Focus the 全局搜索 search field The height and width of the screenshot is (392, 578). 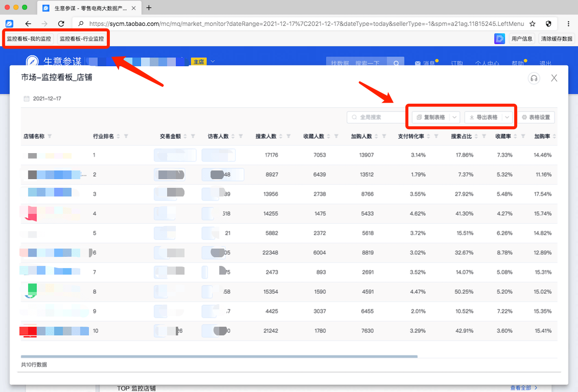point(378,117)
